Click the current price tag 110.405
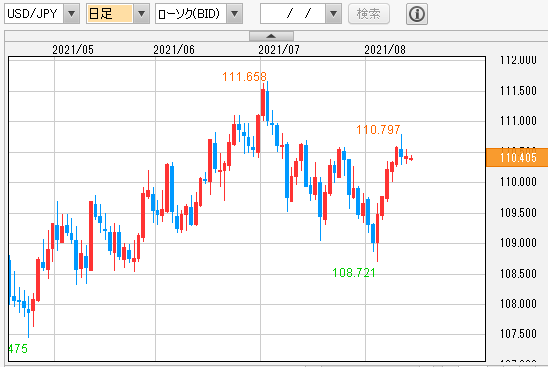The image size is (548, 367). [x=517, y=158]
